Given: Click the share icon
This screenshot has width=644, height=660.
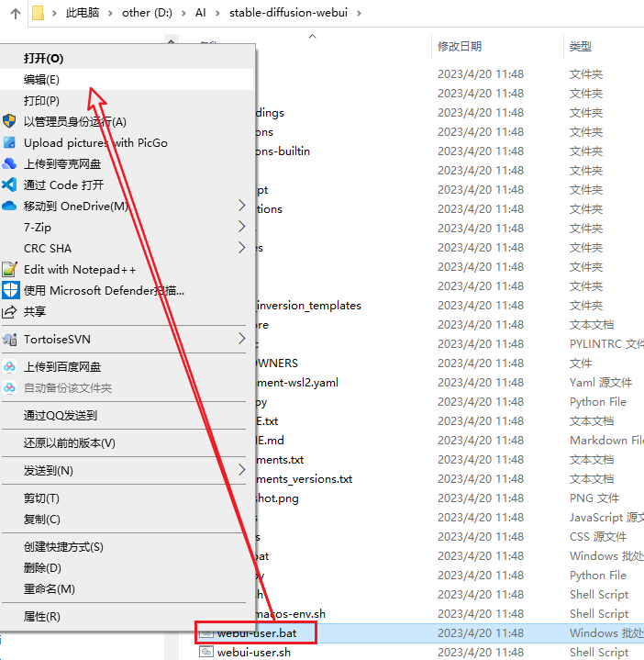Looking at the screenshot, I should tap(9, 311).
